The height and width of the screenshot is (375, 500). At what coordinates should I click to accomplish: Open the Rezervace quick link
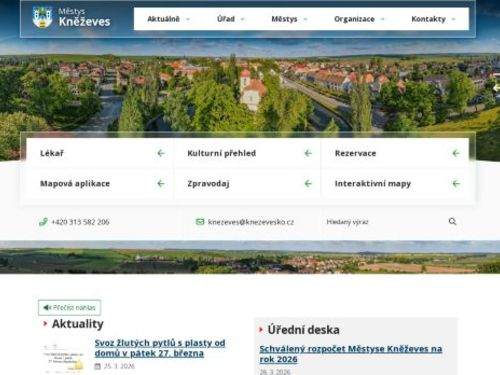(395, 153)
